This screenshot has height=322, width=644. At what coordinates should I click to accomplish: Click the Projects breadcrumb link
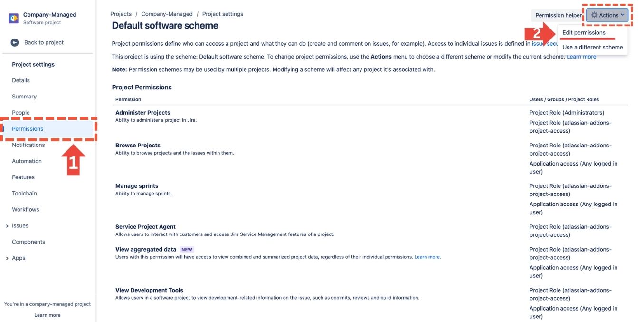tap(121, 14)
